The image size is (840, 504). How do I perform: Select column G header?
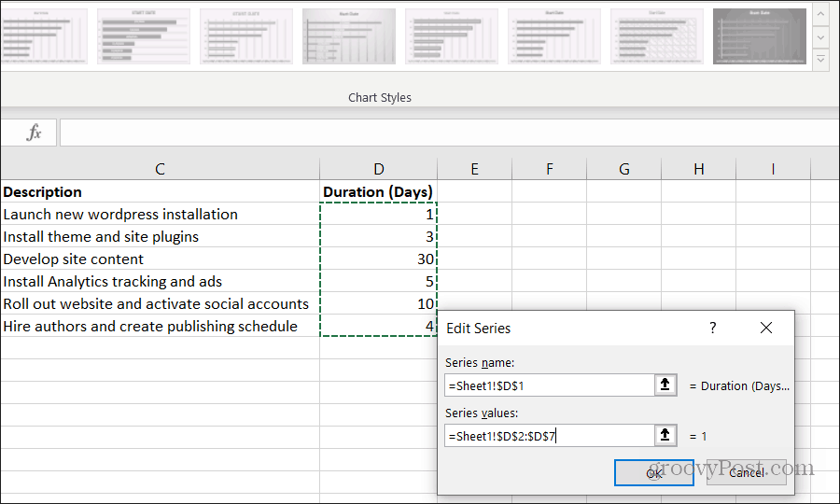pos(624,169)
